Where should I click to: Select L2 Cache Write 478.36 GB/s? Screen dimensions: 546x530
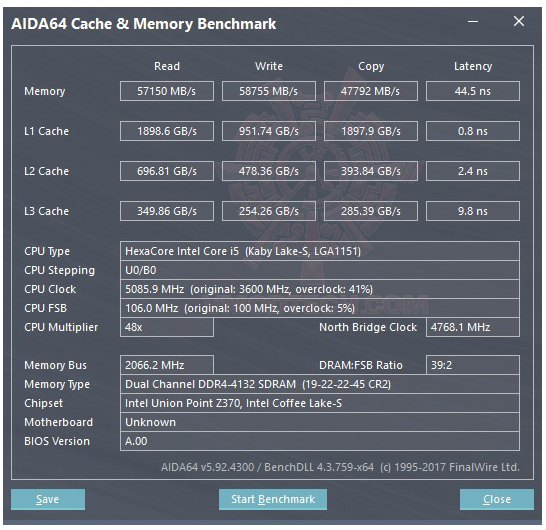tap(269, 171)
